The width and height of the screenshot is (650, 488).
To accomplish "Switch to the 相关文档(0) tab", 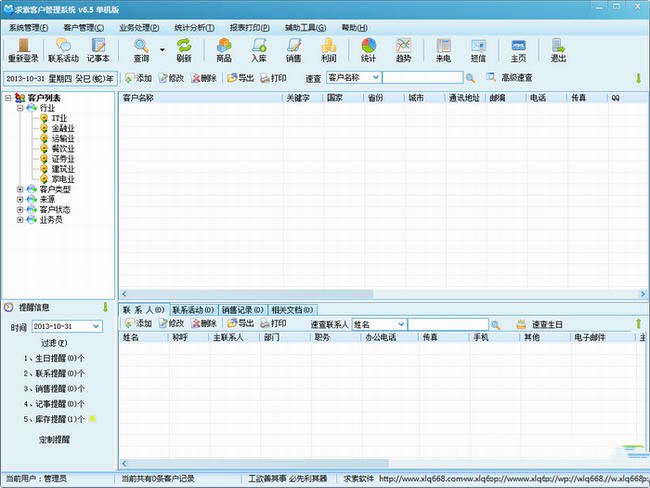I will tap(292, 310).
